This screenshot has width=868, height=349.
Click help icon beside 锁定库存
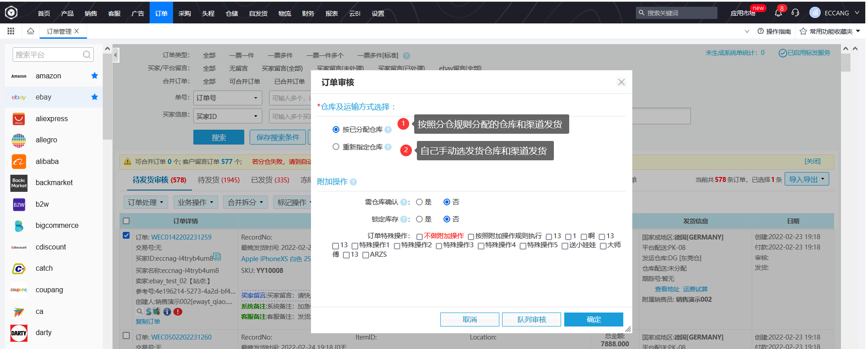click(403, 219)
